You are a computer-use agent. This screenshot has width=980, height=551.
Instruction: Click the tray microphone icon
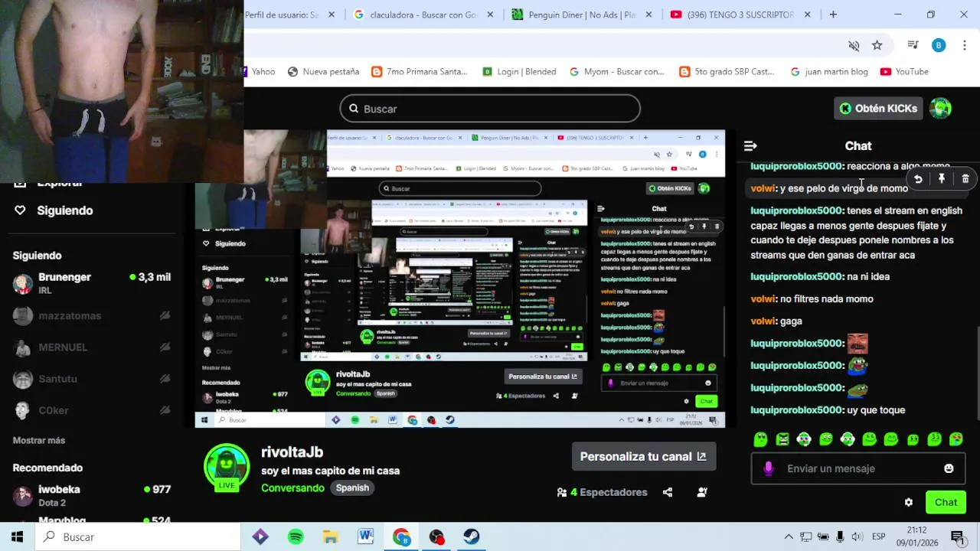click(840, 536)
